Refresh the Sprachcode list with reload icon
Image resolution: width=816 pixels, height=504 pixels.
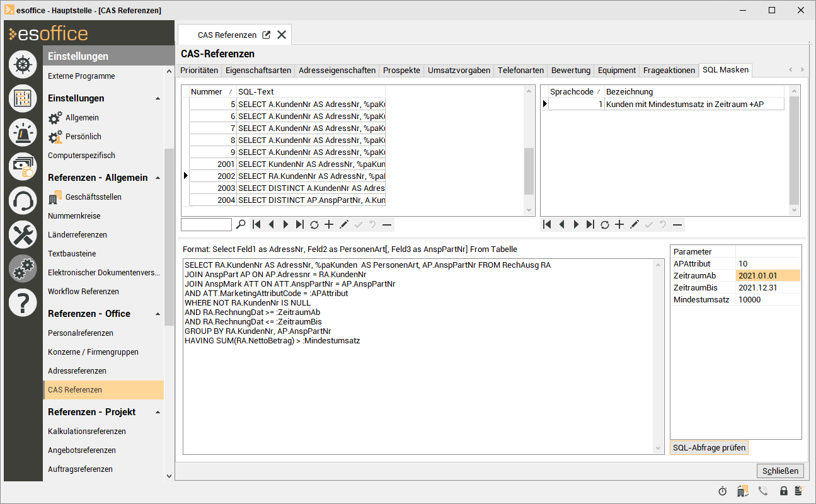pos(605,224)
